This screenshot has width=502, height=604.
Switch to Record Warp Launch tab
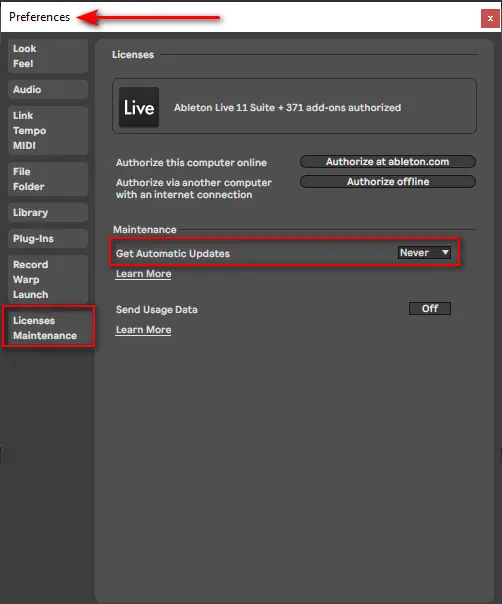point(48,280)
